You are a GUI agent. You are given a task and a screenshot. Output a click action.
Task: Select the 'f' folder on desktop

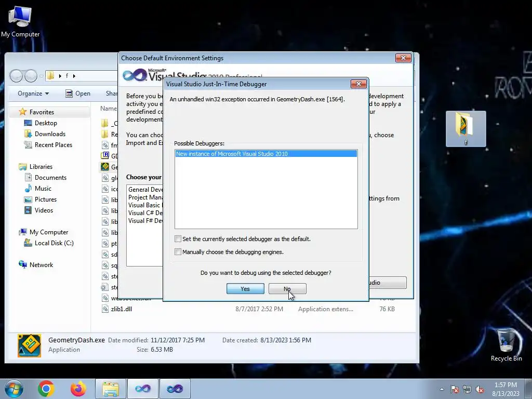tap(466, 129)
